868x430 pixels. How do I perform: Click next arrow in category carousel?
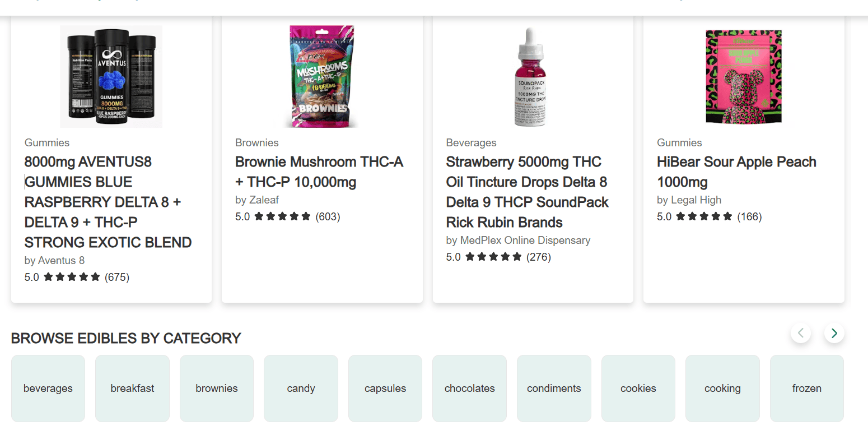pos(834,334)
